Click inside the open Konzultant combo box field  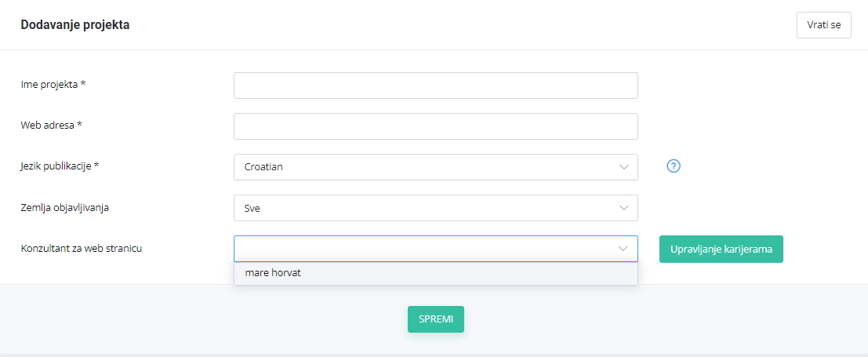coord(423,249)
